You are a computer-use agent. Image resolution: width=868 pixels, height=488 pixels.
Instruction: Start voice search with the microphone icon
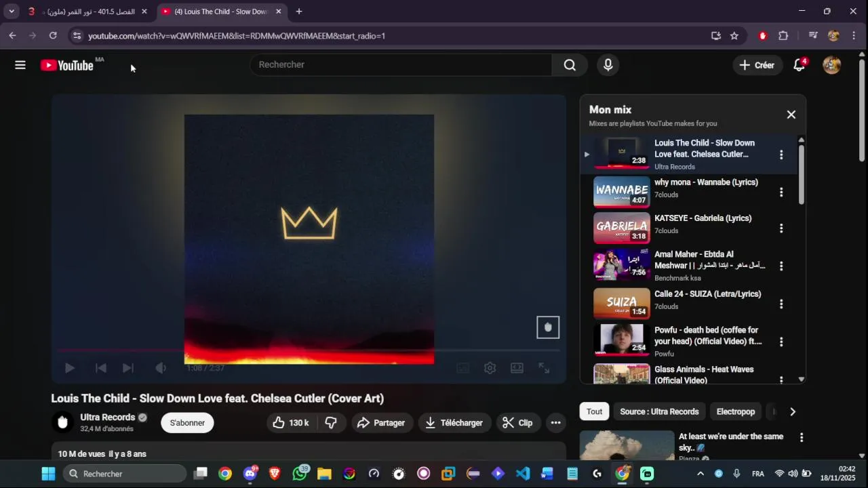608,65
